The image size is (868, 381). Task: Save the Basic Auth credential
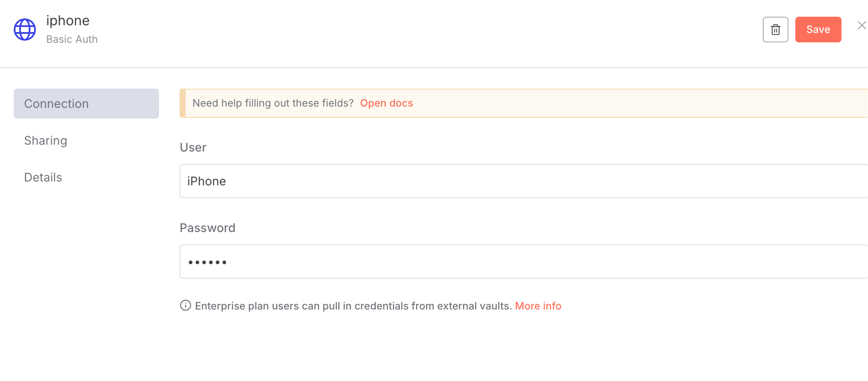click(818, 30)
